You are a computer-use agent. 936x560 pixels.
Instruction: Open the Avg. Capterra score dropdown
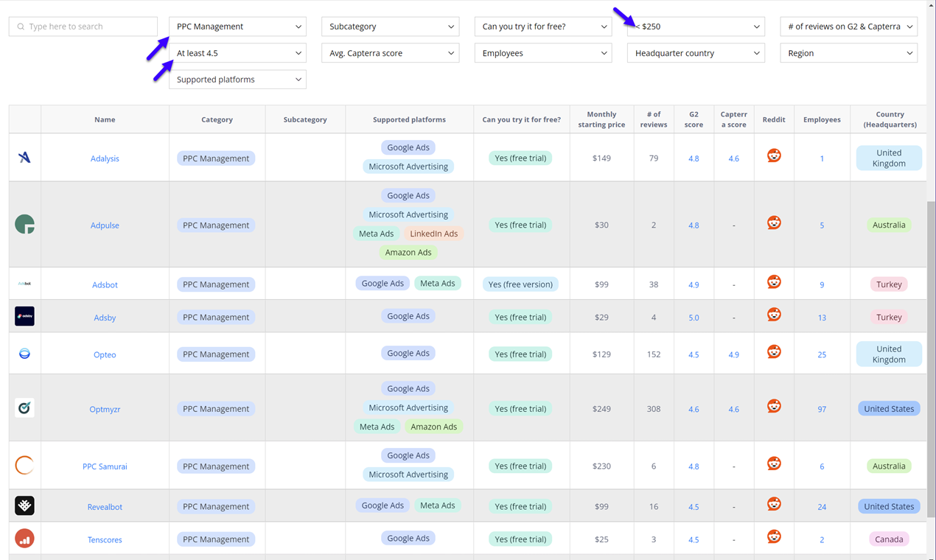pyautogui.click(x=390, y=53)
